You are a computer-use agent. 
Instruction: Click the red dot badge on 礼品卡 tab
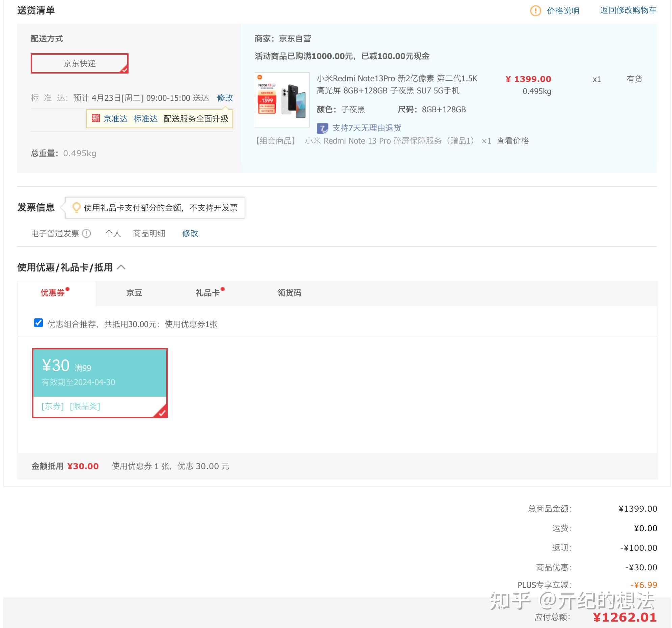coord(222,289)
